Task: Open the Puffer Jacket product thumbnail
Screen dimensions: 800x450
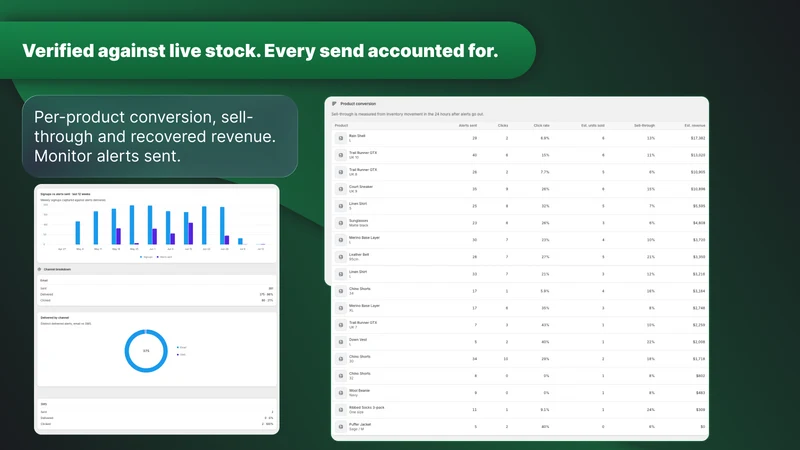Action: coord(341,427)
